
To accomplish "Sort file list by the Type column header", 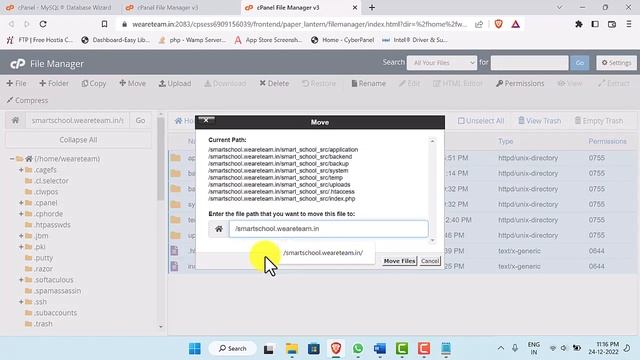I will pos(505,141).
